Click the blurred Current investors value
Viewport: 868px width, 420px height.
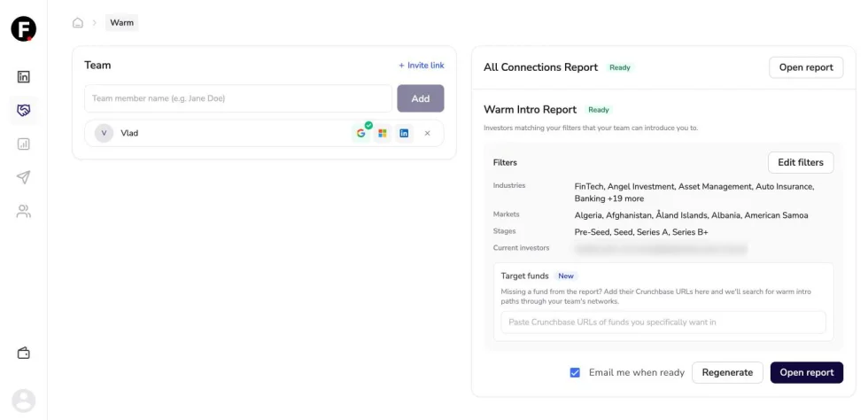pos(661,249)
